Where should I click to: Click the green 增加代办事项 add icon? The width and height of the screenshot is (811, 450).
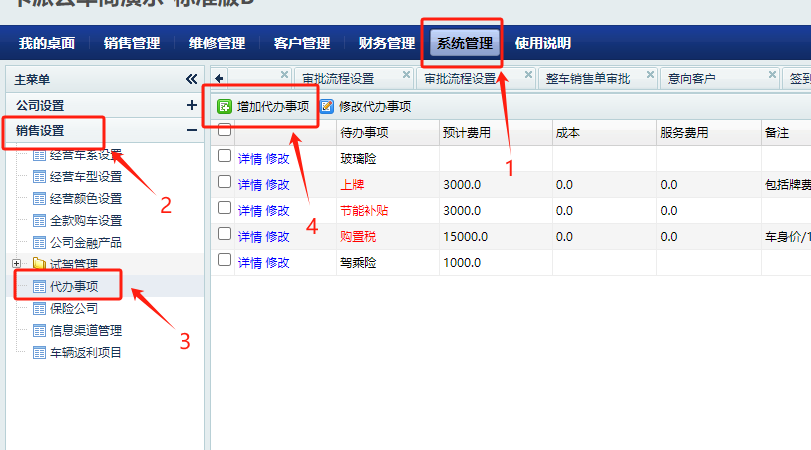(225, 106)
